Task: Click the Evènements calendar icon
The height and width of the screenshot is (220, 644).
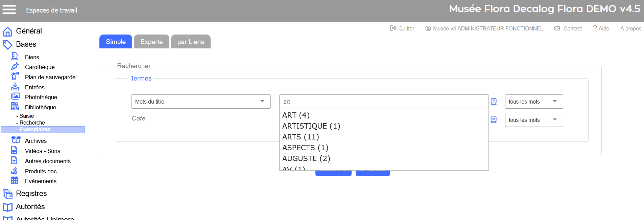Action: click(15, 180)
